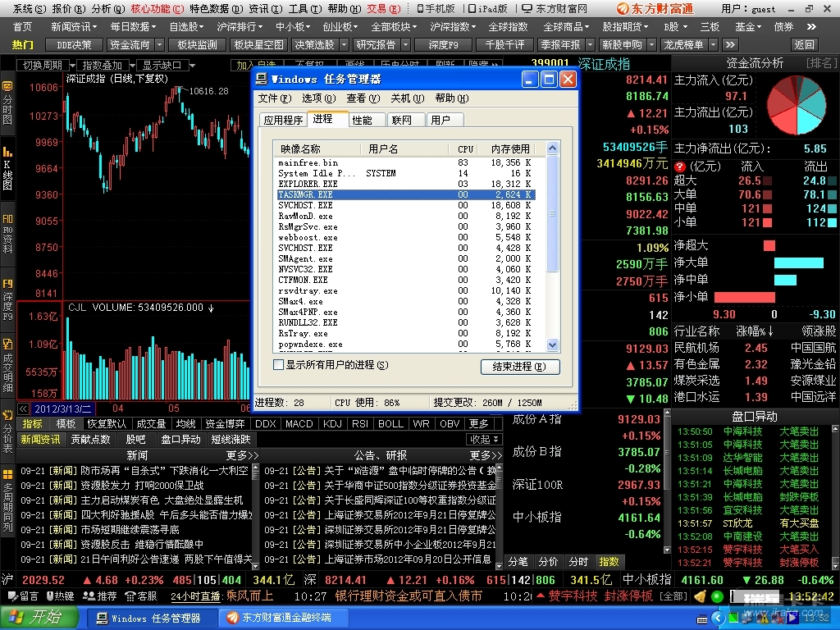Click the 留言 message icon

[22, 596]
